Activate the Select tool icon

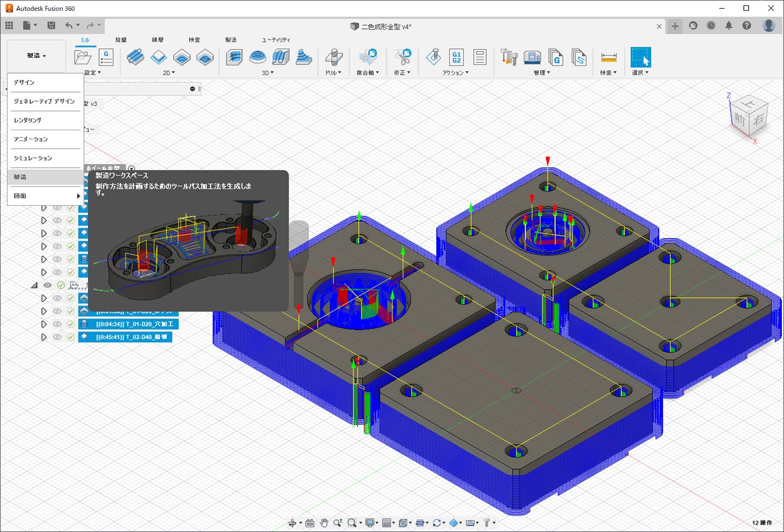tap(640, 57)
